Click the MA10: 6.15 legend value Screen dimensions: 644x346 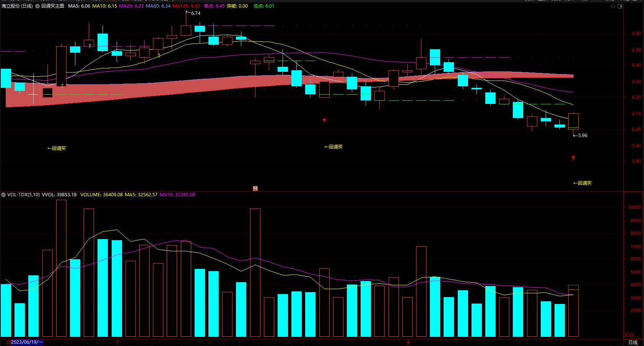click(x=105, y=6)
